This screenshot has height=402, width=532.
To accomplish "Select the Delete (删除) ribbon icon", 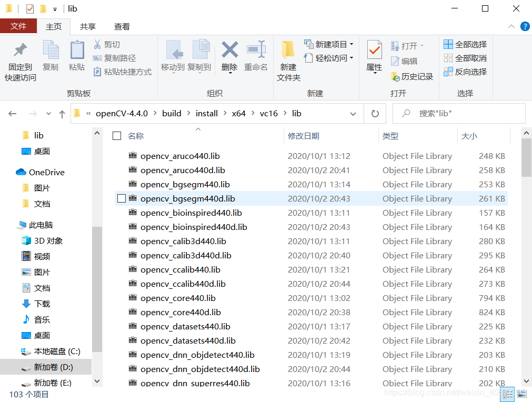I will pyautogui.click(x=229, y=55).
